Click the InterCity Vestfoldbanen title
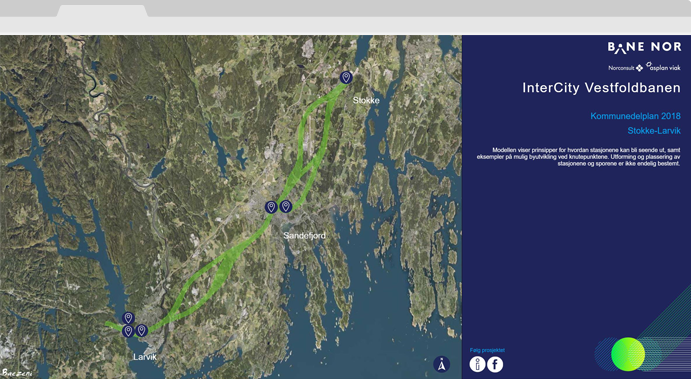Image resolution: width=691 pixels, height=379 pixels. click(602, 88)
